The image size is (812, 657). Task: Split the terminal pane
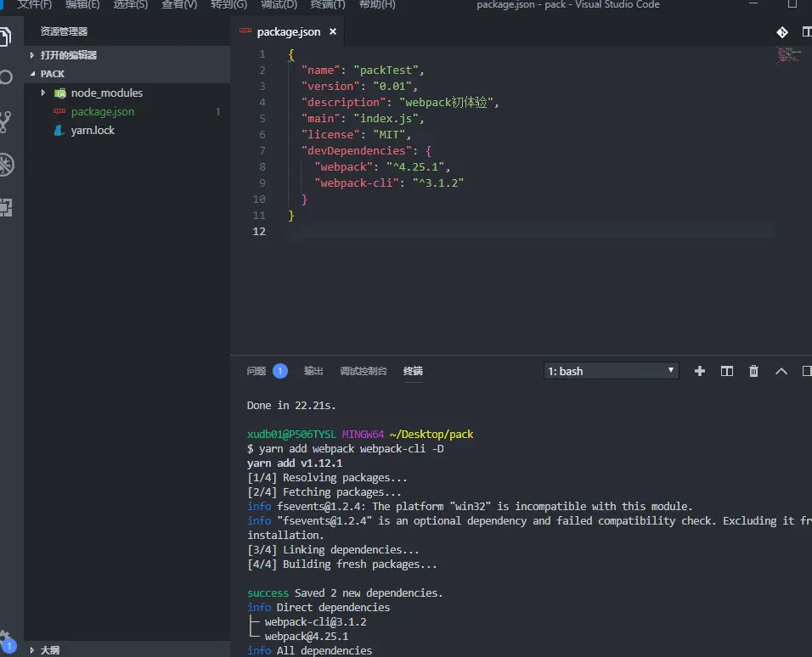[726, 371]
